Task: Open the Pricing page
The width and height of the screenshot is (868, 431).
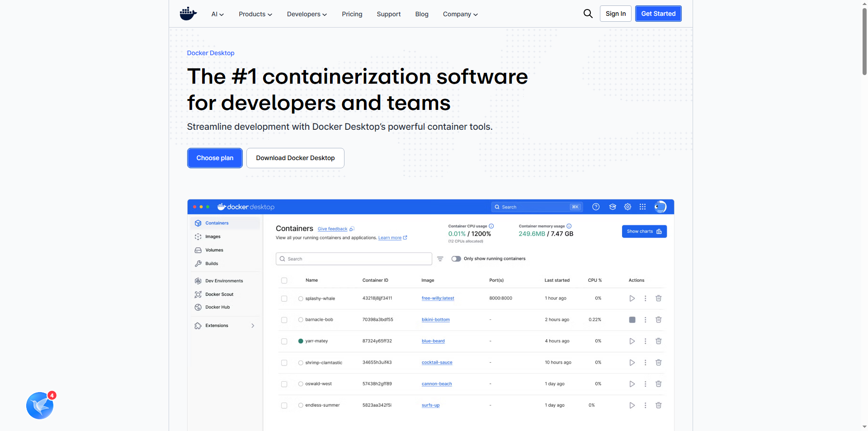Action: (x=352, y=14)
